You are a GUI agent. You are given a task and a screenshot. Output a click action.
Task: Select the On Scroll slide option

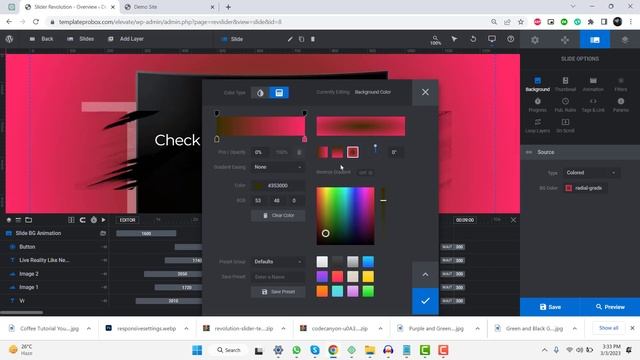(565, 126)
